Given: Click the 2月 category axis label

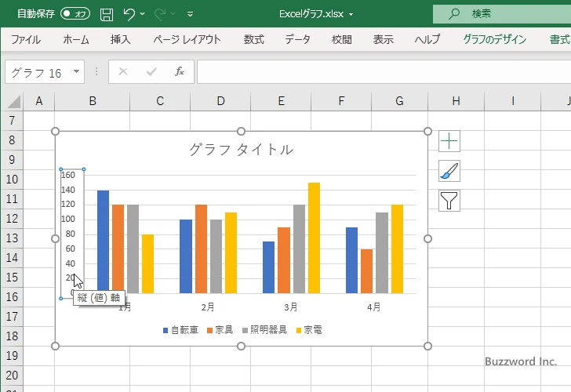Looking at the screenshot, I should (208, 307).
